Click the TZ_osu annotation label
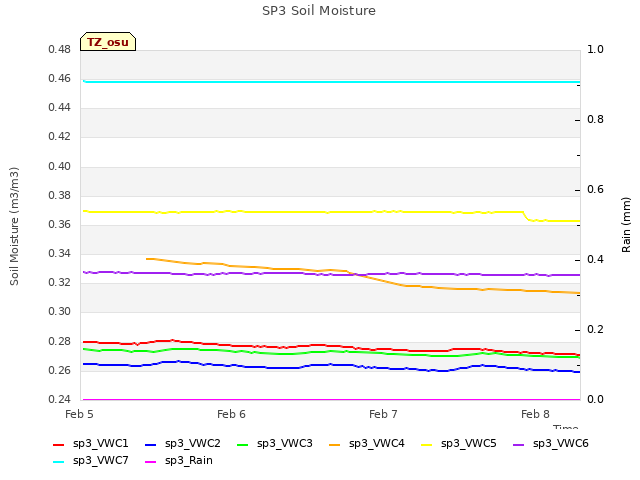Image resolution: width=640 pixels, height=480 pixels. [108, 42]
